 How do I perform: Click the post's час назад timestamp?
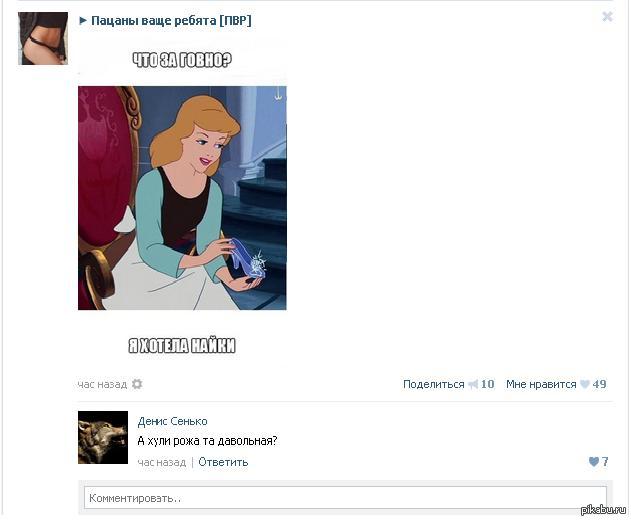[102, 384]
